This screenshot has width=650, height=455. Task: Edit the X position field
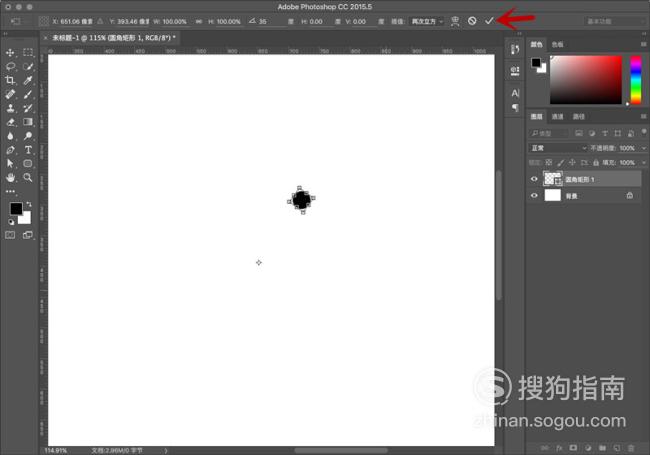[x=77, y=21]
